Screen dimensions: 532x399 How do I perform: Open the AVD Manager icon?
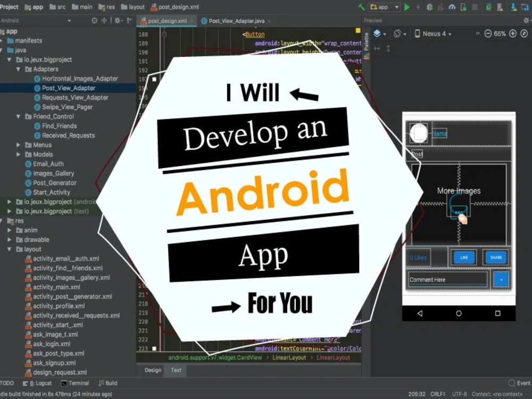click(x=500, y=7)
